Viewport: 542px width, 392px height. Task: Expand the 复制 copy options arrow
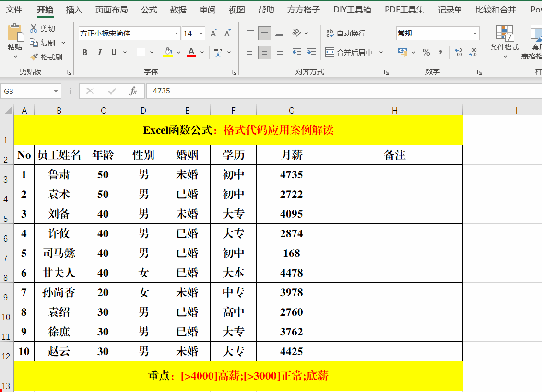(64, 43)
